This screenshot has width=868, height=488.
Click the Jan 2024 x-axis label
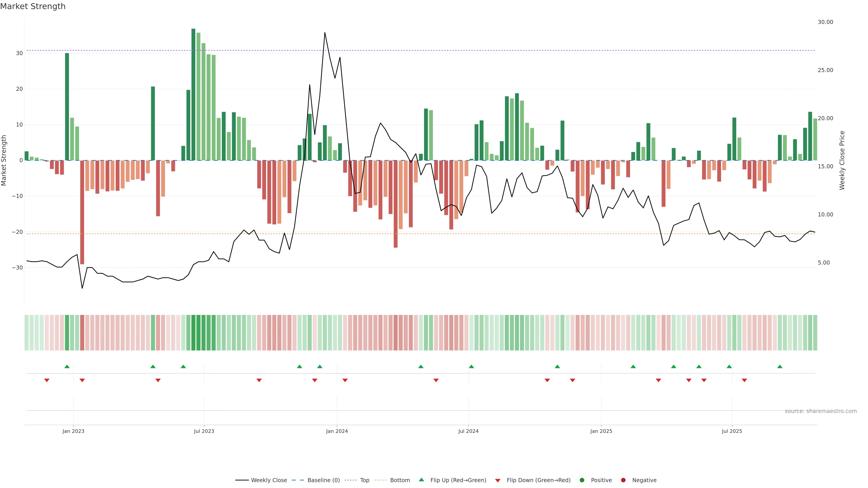337,431
